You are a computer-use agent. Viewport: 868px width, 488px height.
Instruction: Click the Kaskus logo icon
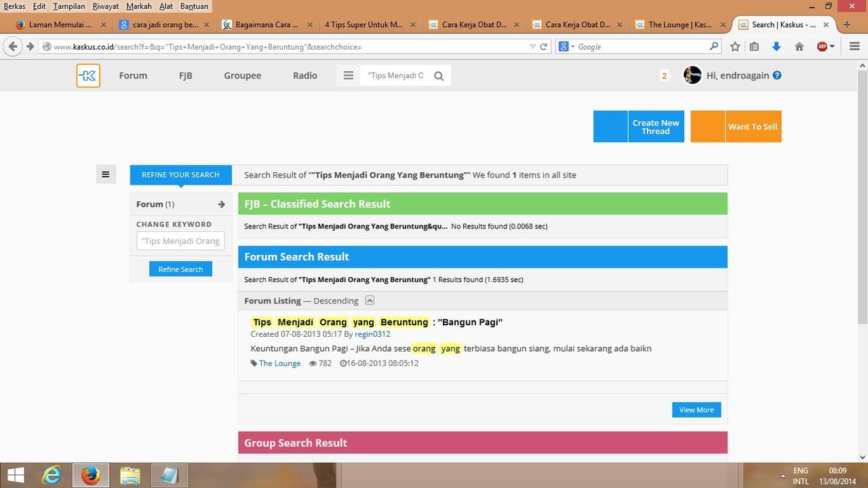[88, 76]
